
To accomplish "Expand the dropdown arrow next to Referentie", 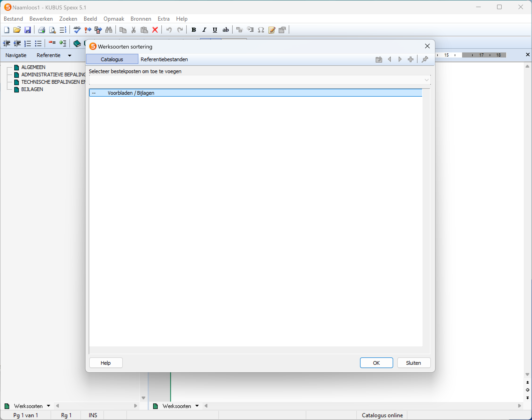I will point(69,56).
